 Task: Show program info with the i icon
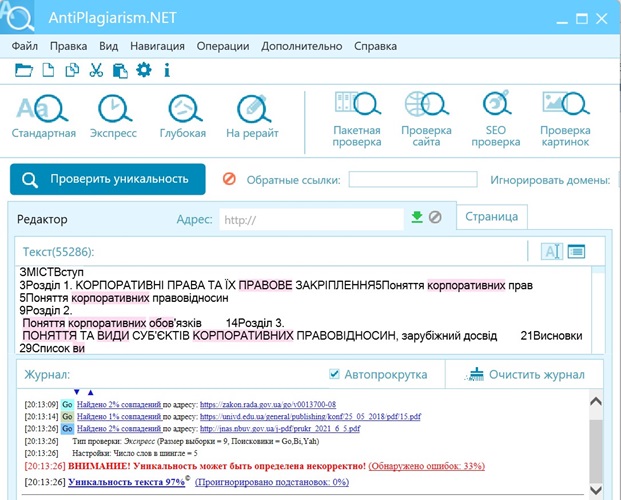pyautogui.click(x=167, y=70)
